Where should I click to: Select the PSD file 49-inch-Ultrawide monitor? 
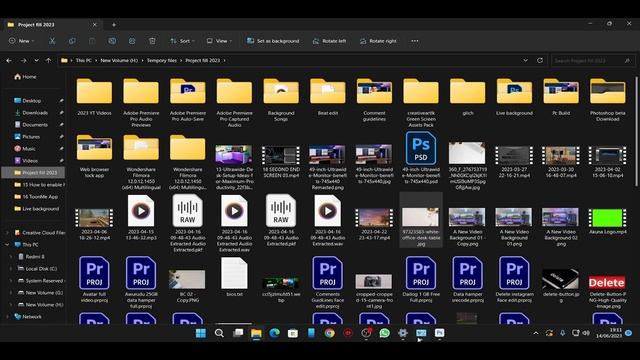click(x=421, y=158)
